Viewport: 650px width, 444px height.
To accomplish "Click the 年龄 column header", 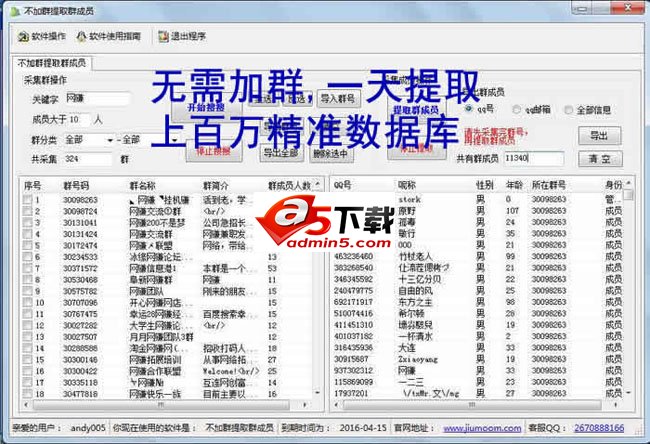I will pos(514,185).
